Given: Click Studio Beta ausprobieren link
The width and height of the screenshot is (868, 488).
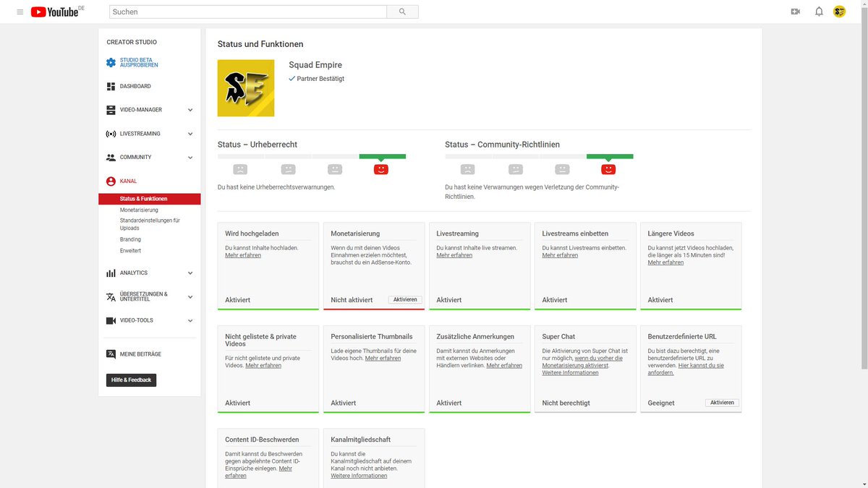Looking at the screenshot, I should point(139,63).
